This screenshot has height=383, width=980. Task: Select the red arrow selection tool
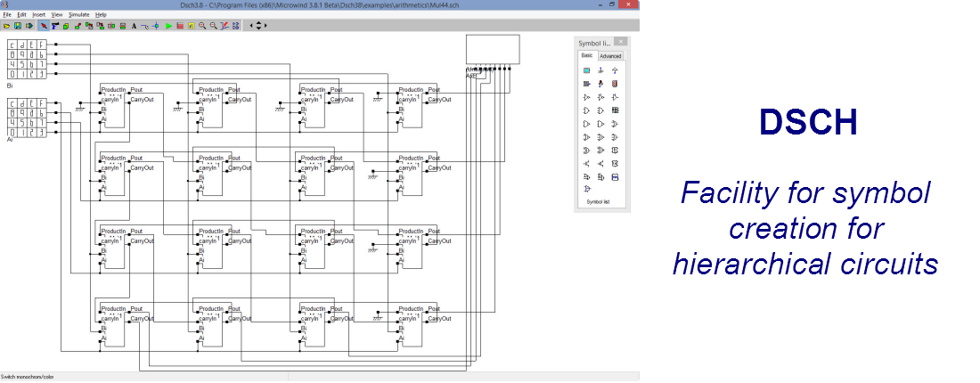coord(44,26)
